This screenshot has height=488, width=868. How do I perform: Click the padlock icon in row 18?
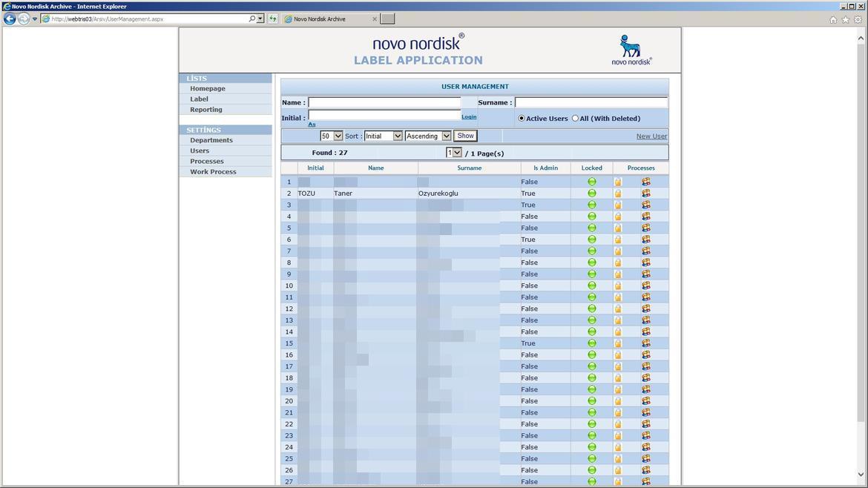(x=618, y=378)
